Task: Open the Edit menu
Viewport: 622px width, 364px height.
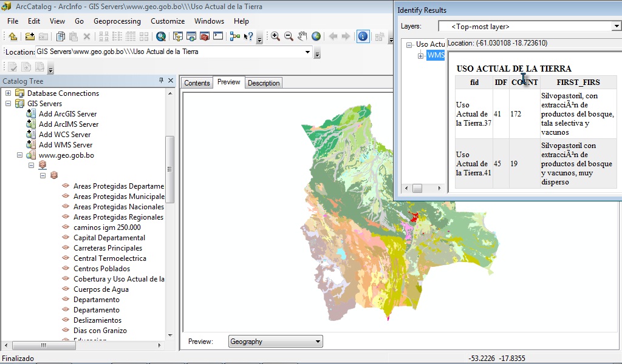Action: pyautogui.click(x=34, y=21)
